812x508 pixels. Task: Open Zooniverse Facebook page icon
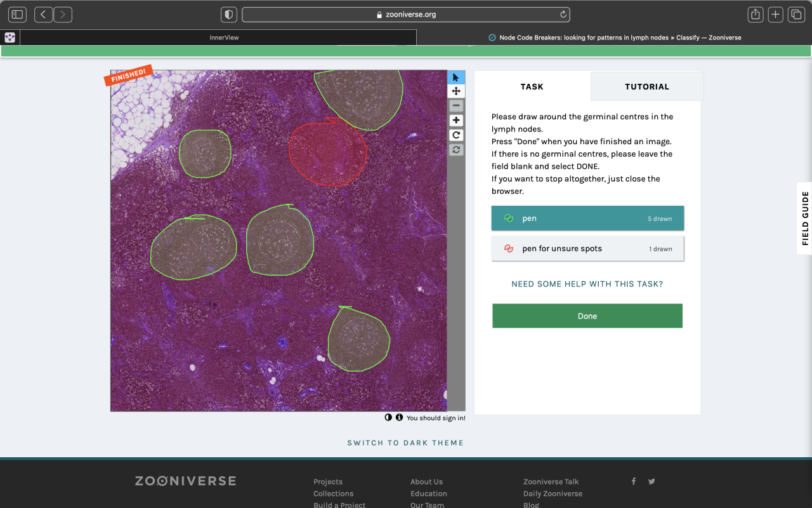point(633,481)
